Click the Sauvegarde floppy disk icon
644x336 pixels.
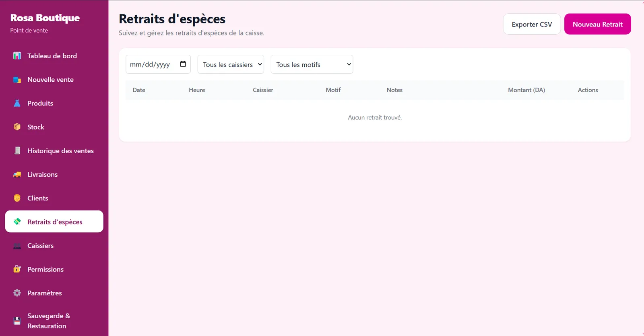point(17,321)
